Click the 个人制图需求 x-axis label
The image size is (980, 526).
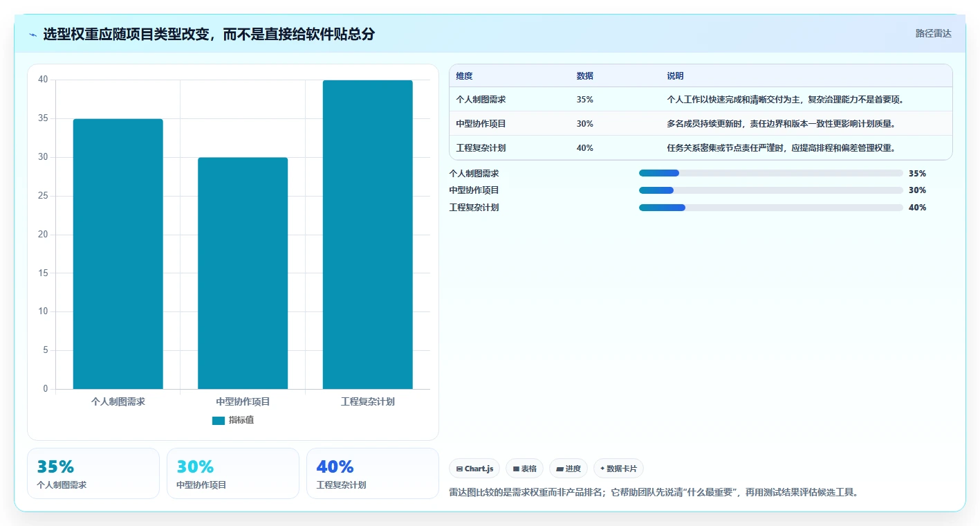[x=118, y=401]
